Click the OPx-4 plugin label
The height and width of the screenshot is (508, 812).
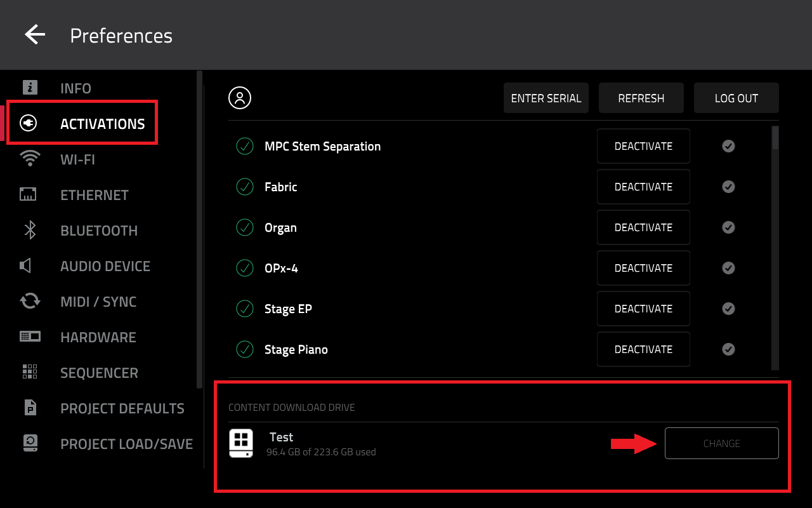click(x=281, y=268)
